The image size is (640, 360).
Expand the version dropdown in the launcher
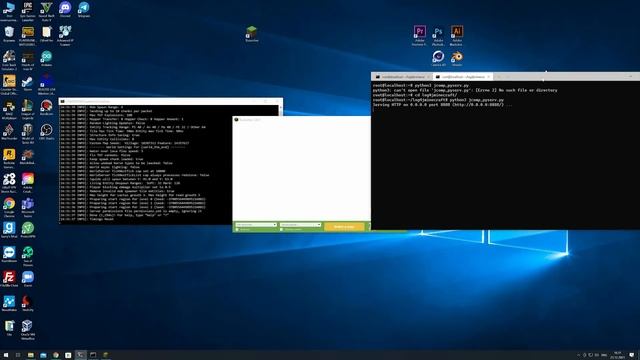pyautogui.click(x=301, y=224)
